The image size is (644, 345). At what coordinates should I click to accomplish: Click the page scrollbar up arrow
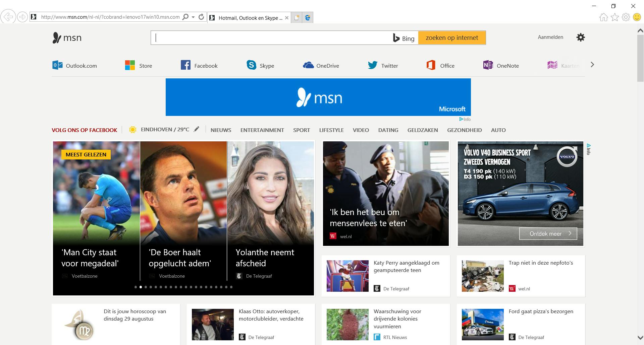(x=640, y=30)
